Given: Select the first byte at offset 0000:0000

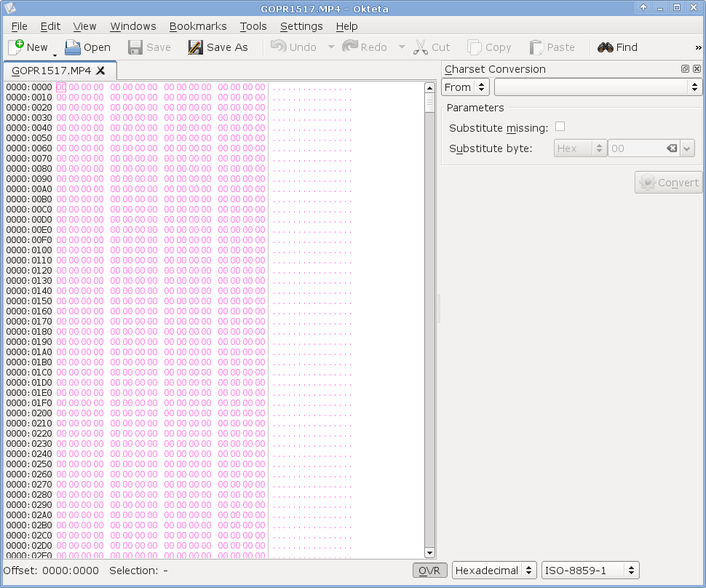Looking at the screenshot, I should click(x=61, y=87).
